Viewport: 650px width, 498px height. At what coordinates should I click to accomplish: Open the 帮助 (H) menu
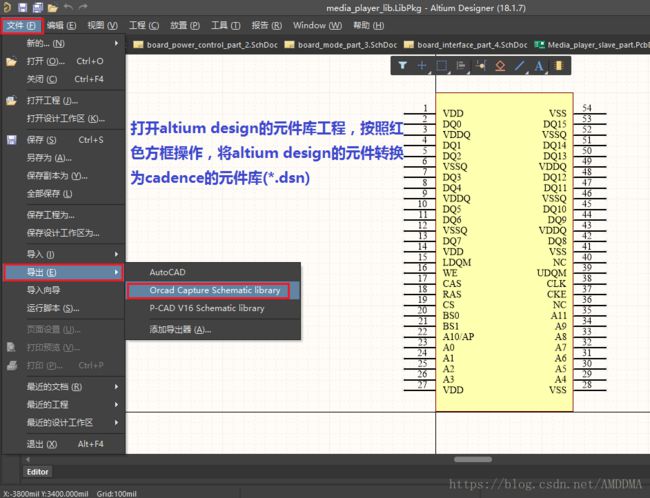(x=369, y=26)
